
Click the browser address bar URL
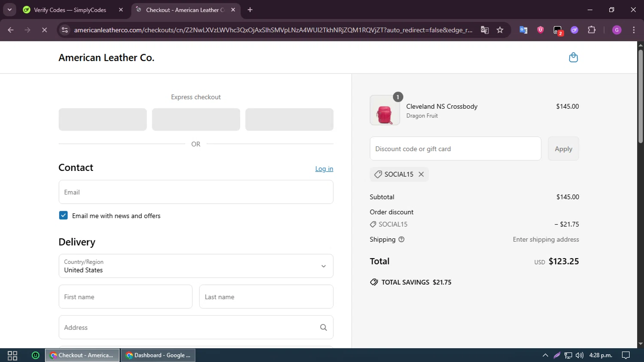point(273,30)
